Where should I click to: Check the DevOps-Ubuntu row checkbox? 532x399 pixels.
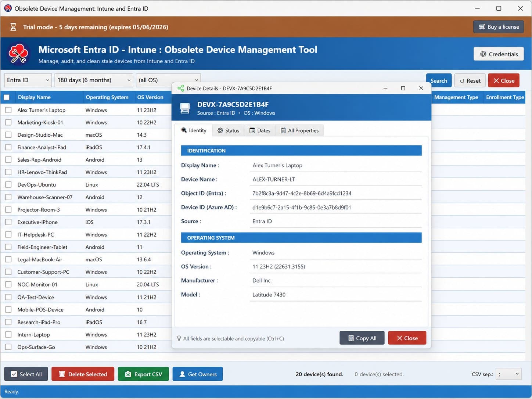[8, 185]
